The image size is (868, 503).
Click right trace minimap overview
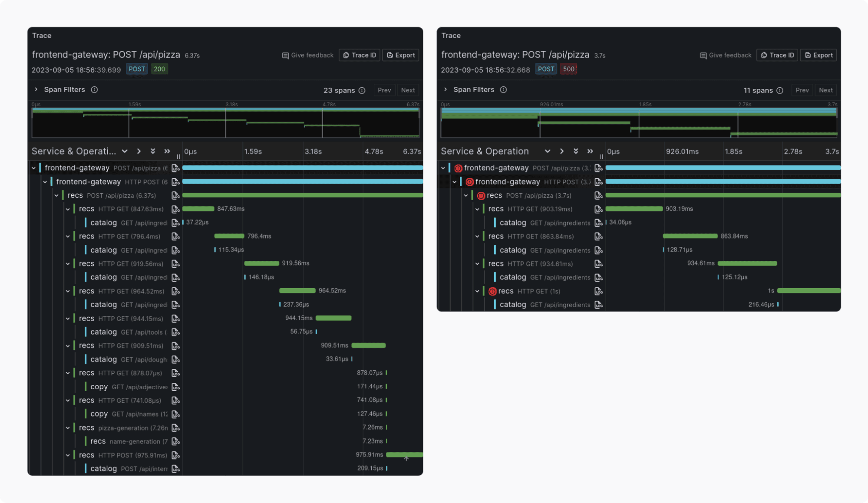639,123
